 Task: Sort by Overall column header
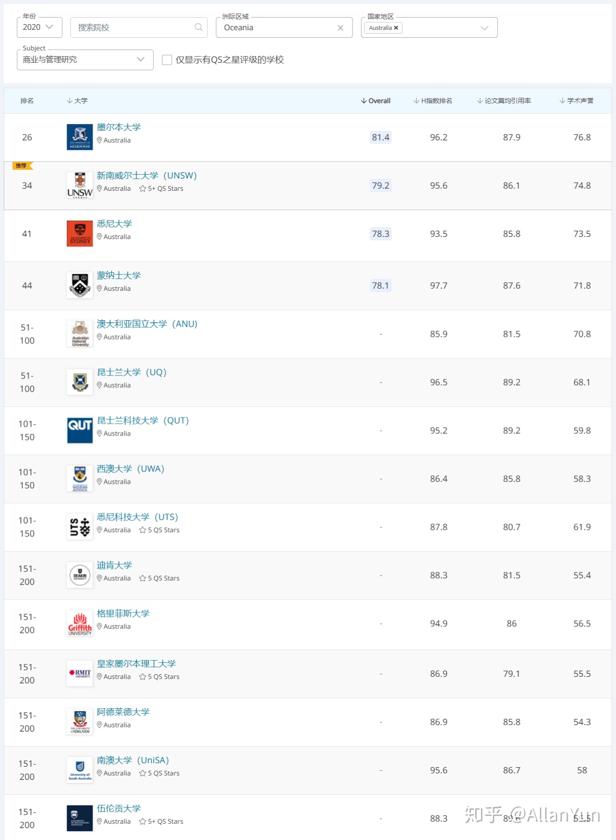[x=376, y=101]
